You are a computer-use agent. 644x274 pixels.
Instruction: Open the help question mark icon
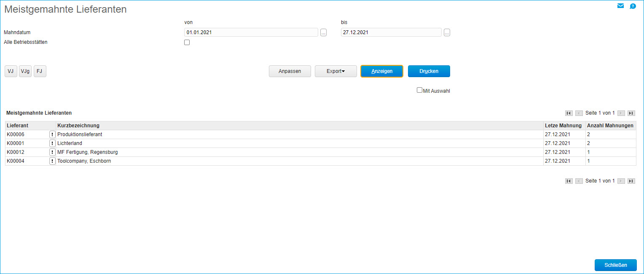coord(633,6)
